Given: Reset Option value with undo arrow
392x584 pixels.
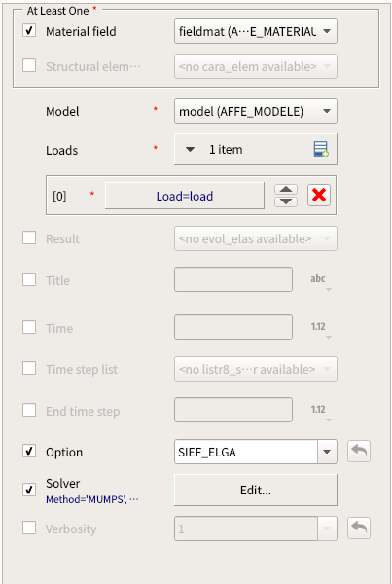Looking at the screenshot, I should (x=359, y=452).
